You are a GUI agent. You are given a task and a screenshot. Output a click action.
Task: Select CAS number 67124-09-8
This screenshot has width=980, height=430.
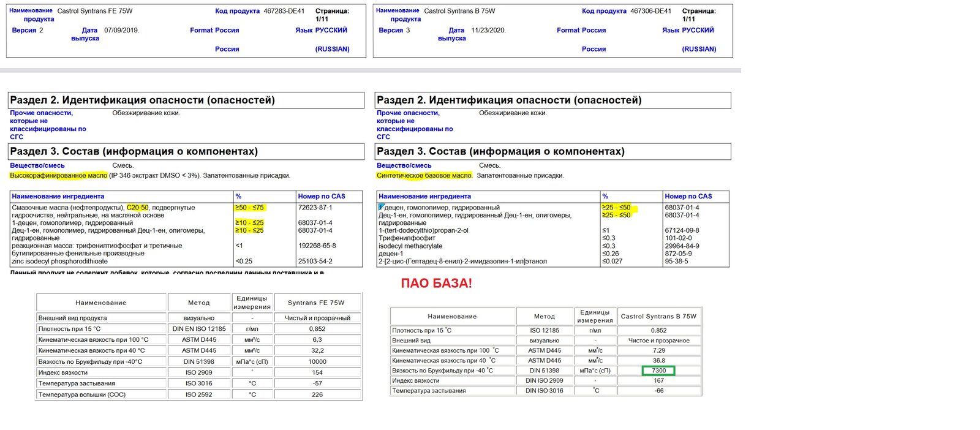(x=682, y=230)
